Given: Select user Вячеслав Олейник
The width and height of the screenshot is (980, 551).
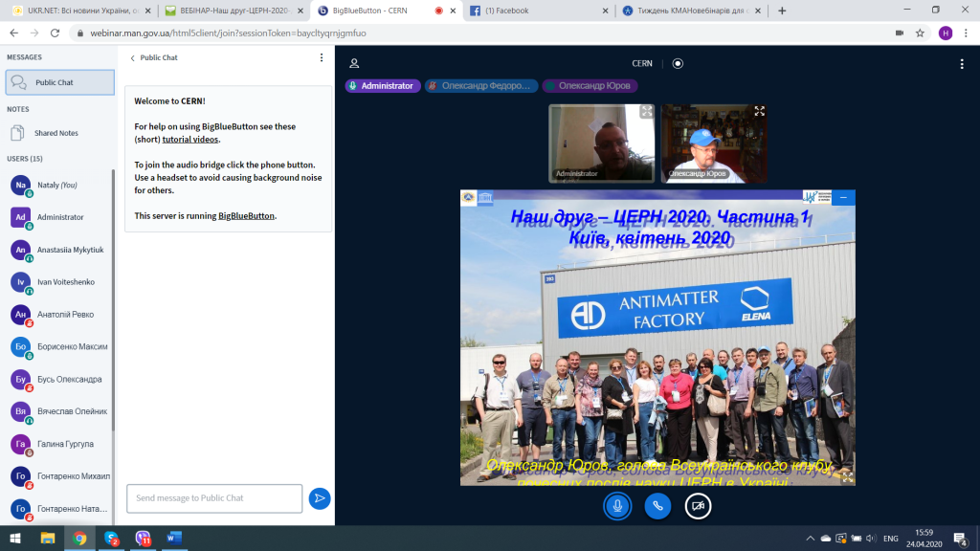Looking at the screenshot, I should coord(58,411).
